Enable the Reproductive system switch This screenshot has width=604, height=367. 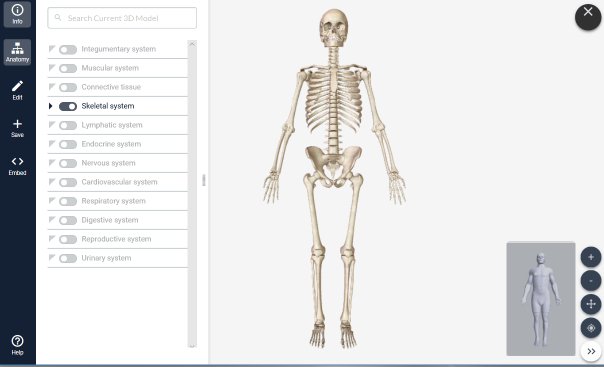point(68,240)
